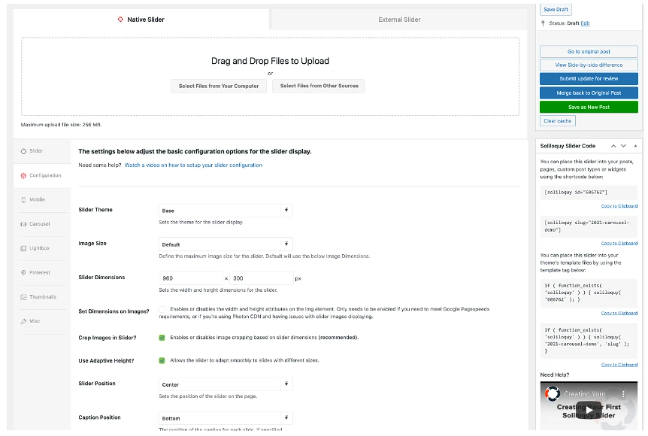This screenshot has height=436, width=648.
Task: Click the status pin icon
Action: [x=543, y=23]
